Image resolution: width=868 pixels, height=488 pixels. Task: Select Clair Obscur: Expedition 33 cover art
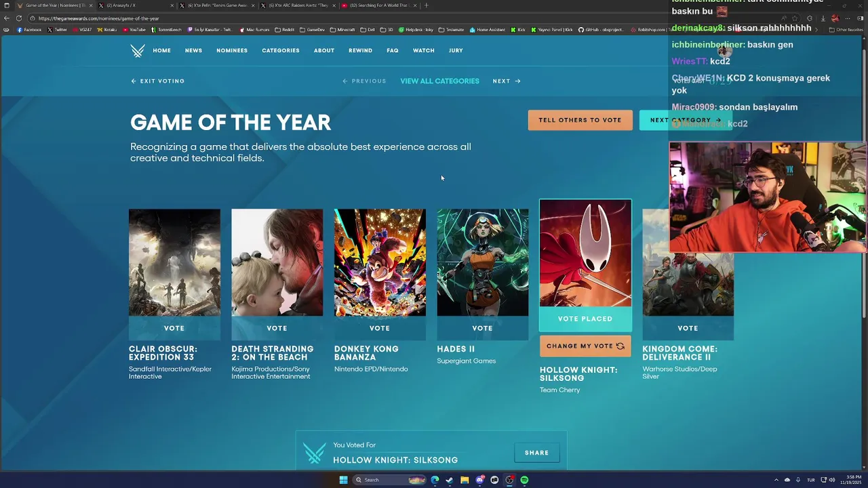[174, 262]
